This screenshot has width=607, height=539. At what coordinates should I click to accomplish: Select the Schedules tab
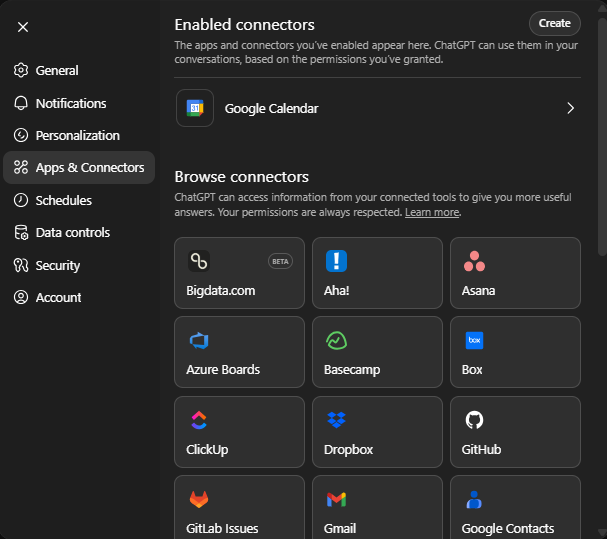click(x=79, y=200)
